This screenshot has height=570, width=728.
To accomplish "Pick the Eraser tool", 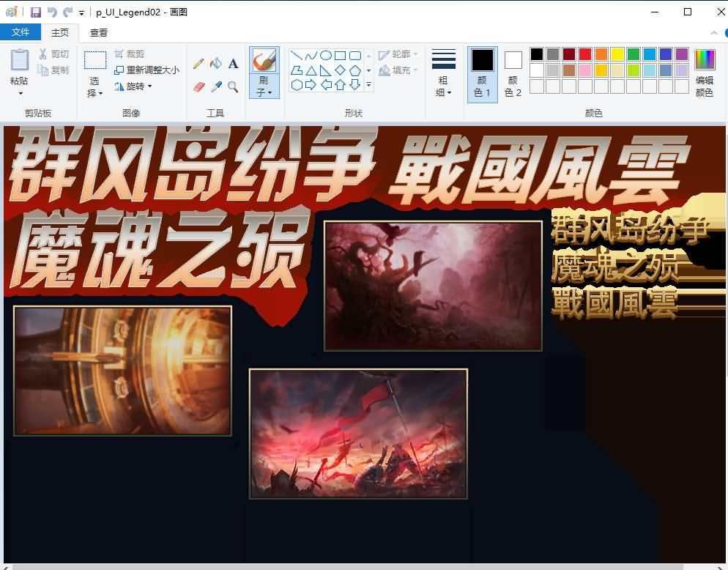I will click(x=198, y=87).
